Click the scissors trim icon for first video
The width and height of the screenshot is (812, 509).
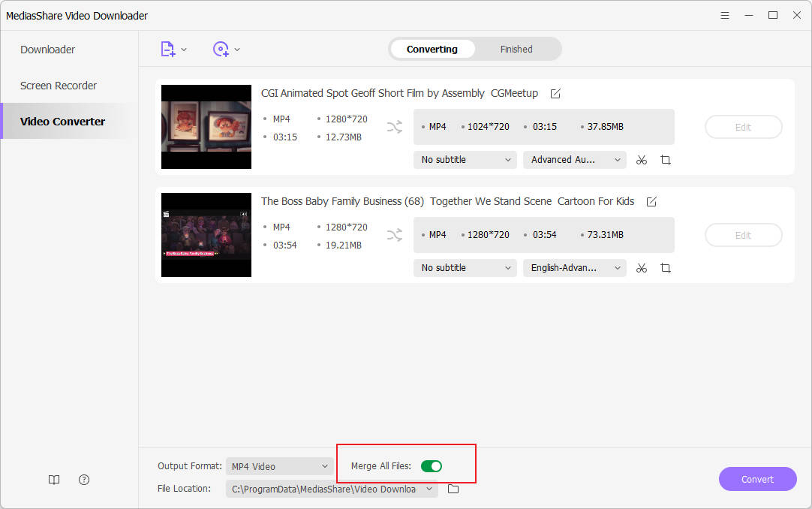pos(641,160)
